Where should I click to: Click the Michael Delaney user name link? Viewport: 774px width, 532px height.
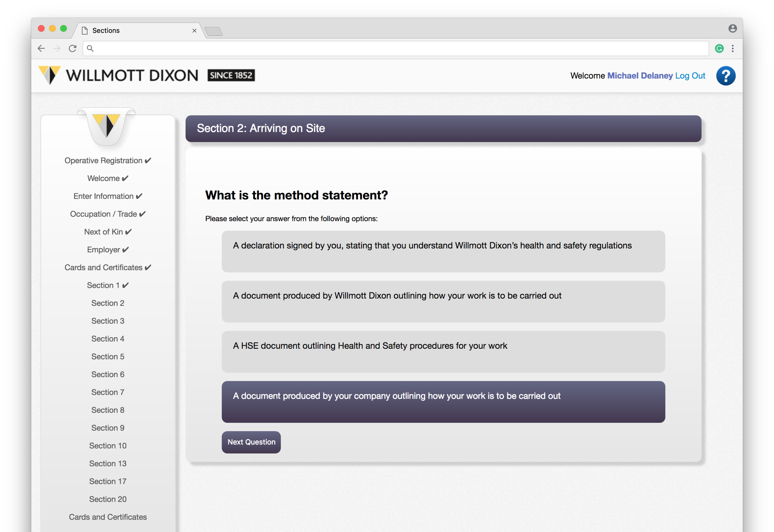(x=640, y=76)
